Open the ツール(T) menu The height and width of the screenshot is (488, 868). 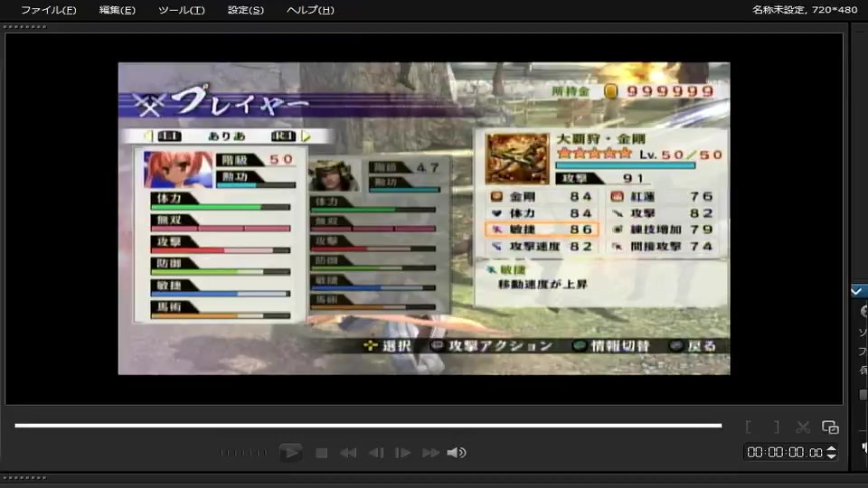[182, 10]
